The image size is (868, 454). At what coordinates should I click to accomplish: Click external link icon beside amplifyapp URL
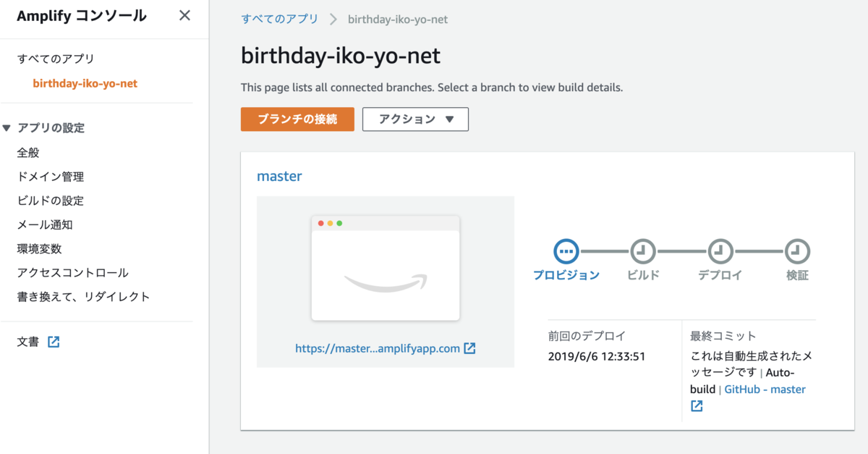tap(469, 348)
